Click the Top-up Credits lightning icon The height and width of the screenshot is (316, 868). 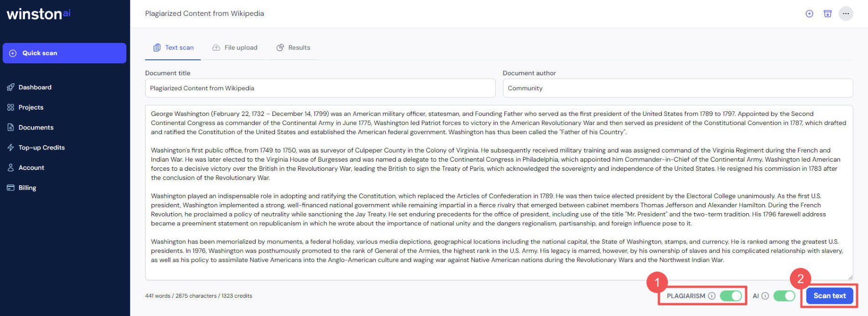pos(11,148)
